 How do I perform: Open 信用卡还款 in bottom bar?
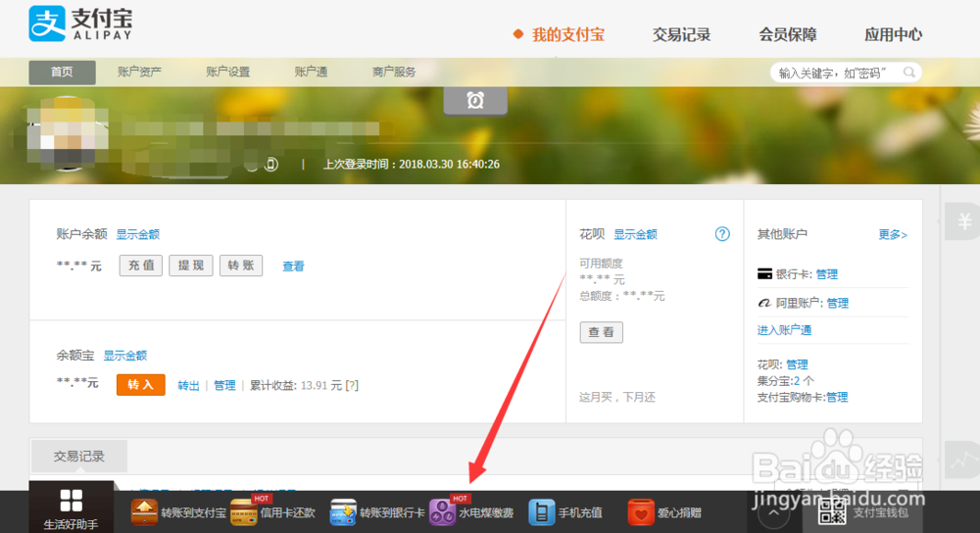(273, 512)
